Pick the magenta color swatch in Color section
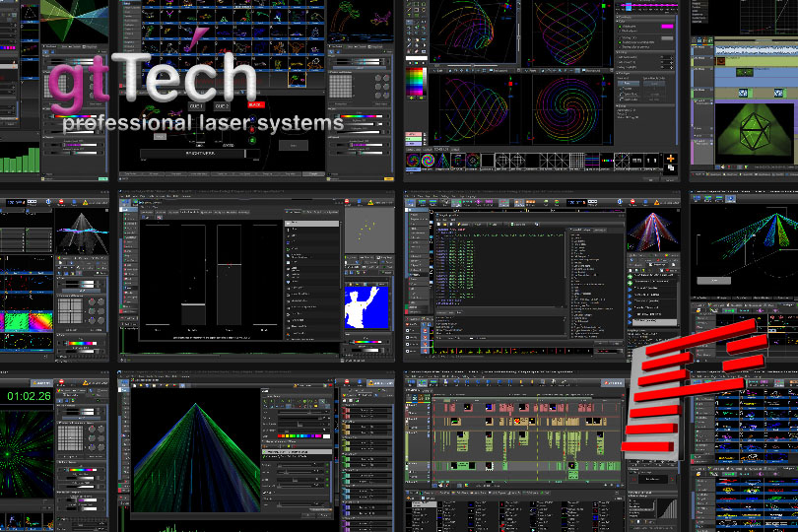This screenshot has width=798, height=532. (667, 26)
